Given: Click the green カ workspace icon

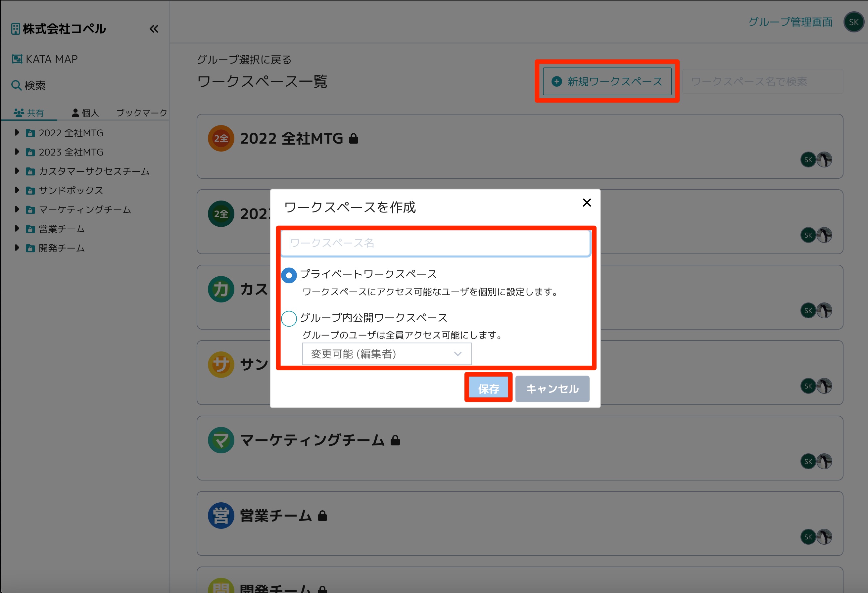Looking at the screenshot, I should click(x=221, y=289).
